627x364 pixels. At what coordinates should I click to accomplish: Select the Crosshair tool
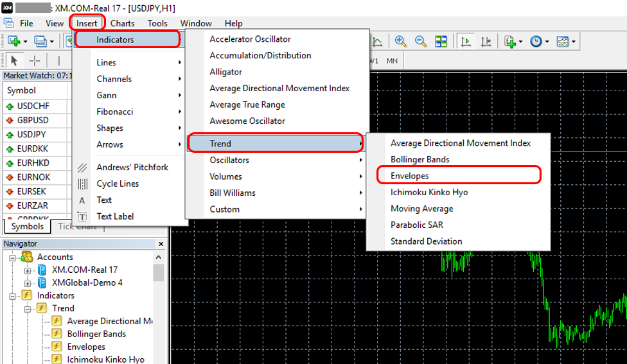pos(35,61)
